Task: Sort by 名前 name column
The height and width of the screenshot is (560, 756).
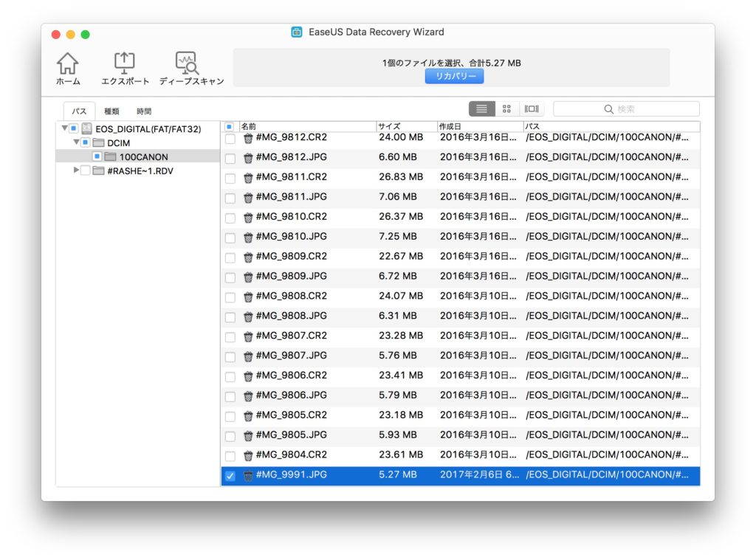Action: click(x=307, y=126)
